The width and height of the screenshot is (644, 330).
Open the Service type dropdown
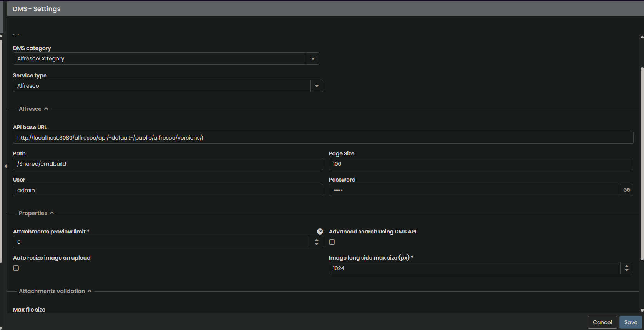point(317,86)
